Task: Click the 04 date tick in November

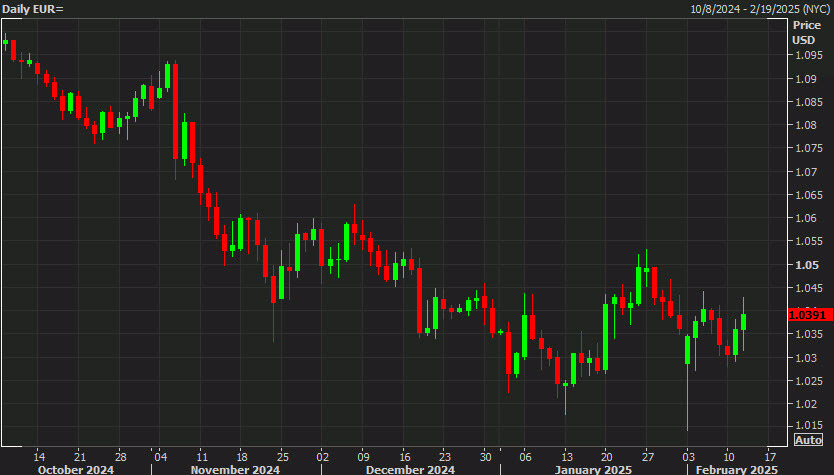Action: (x=161, y=457)
